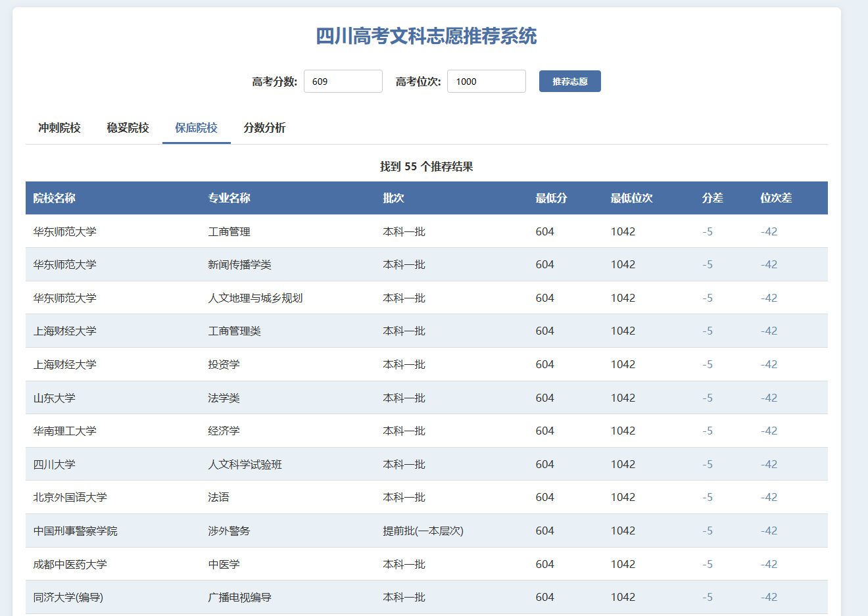Click 本科一批 in the 山东大学 row
Viewport: 868px width, 616px height.
point(404,398)
